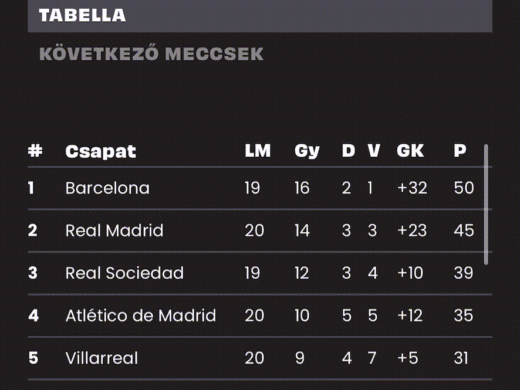Click the V column header
This screenshot has height=390, width=520.
pyautogui.click(x=374, y=151)
